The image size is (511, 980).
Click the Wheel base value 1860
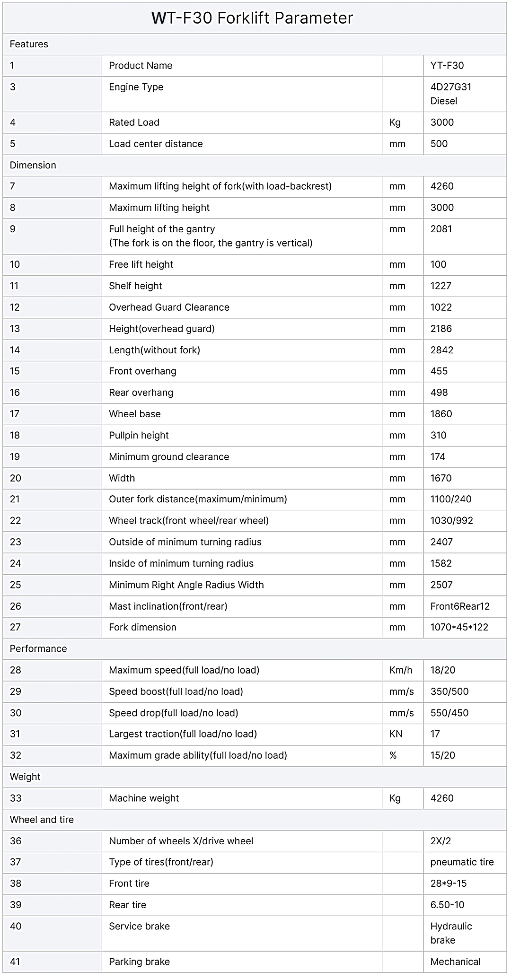[441, 414]
